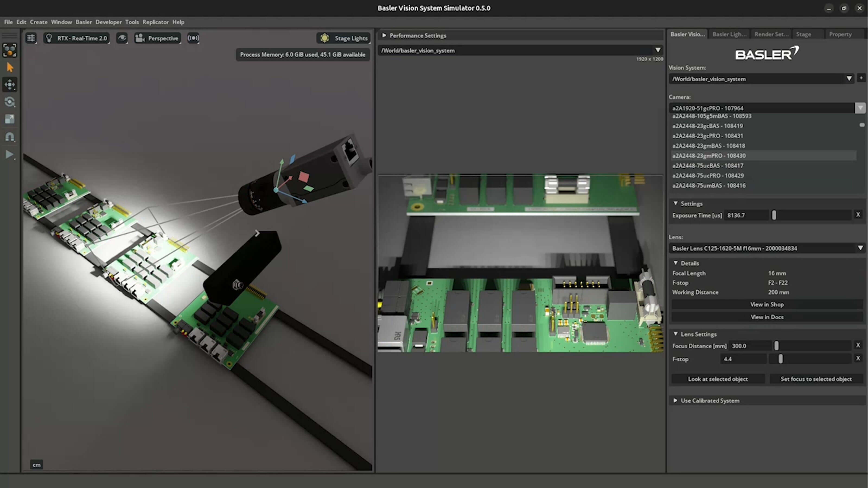Open RTX - Real-Time 2.0 renderer menu
Screen dimensions: 868x488
76,38
